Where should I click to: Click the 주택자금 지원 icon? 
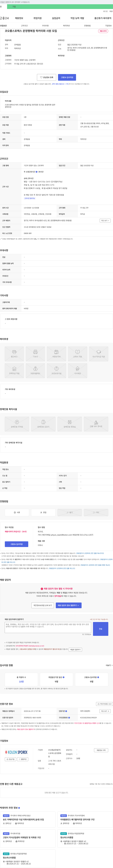14,371
